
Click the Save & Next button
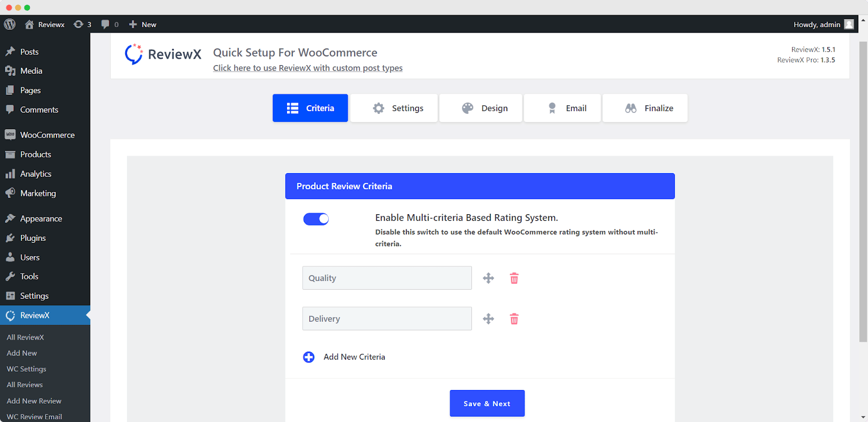[x=487, y=404]
